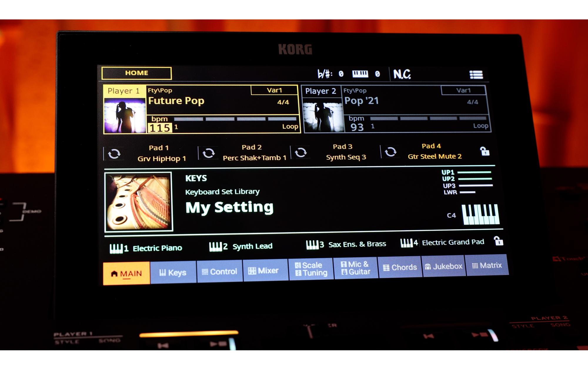Open the MAIN tab
Screen dimensions: 588x370
pyautogui.click(x=126, y=273)
